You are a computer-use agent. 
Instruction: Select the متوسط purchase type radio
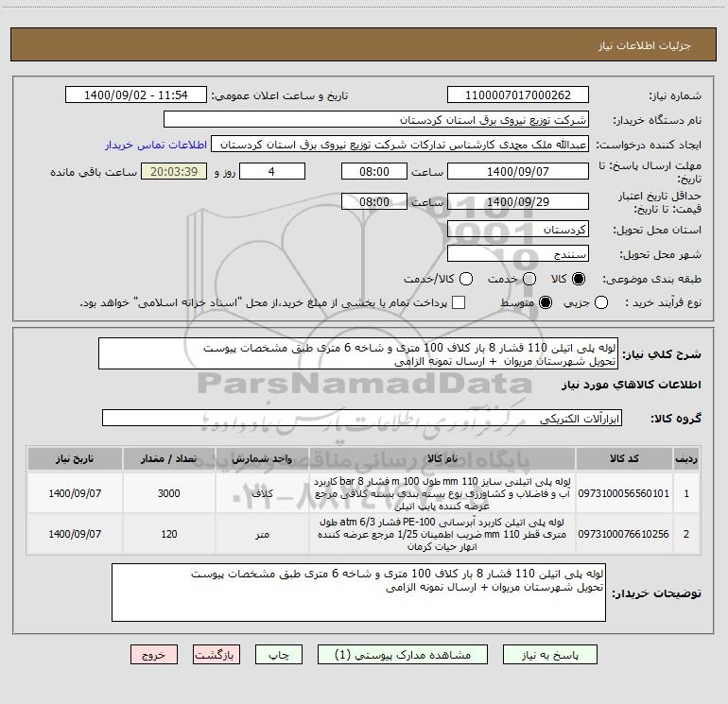(x=546, y=302)
